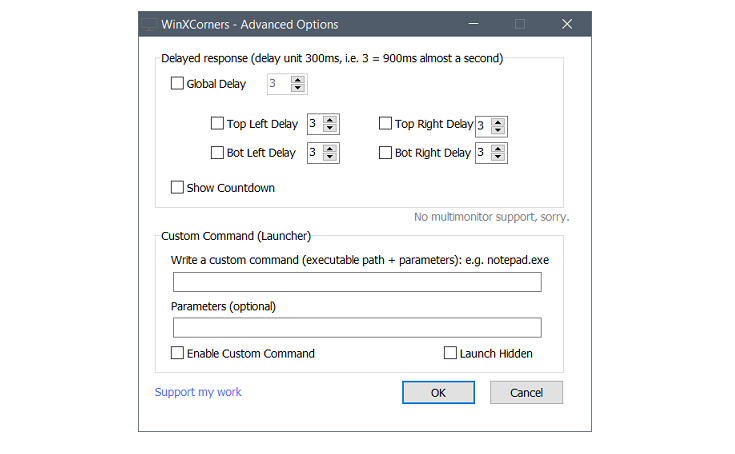Enable the Global Delay checkbox
Screen dimensions: 735x454
(x=178, y=84)
